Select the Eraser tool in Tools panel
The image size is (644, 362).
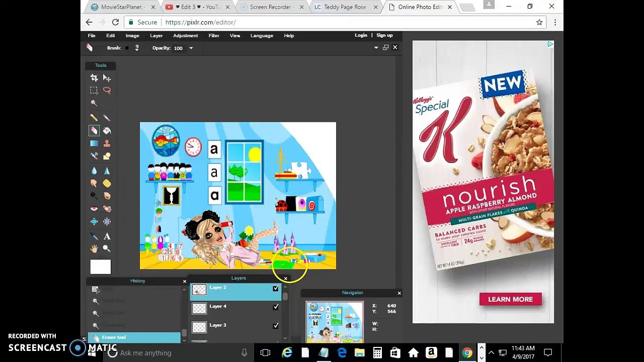coord(94,131)
